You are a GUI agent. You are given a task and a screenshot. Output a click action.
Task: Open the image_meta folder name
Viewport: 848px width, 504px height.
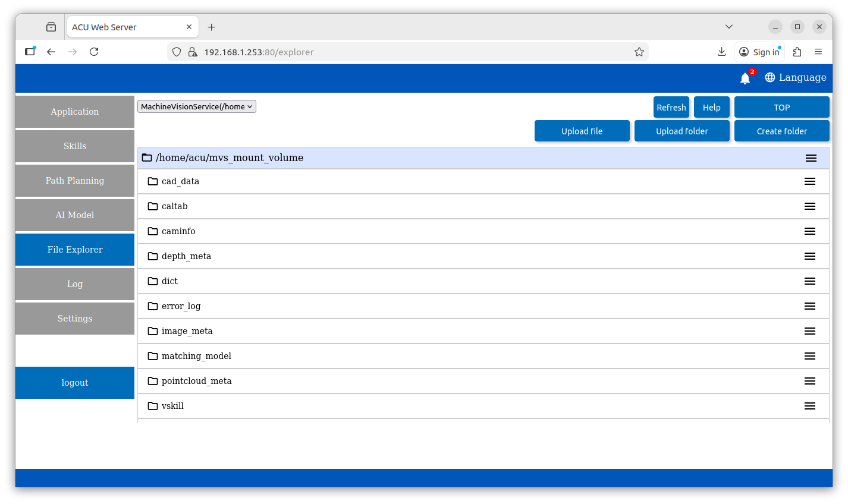pyautogui.click(x=187, y=331)
